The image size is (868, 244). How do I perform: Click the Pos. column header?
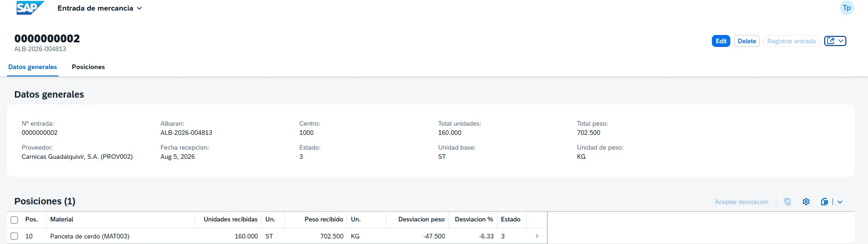click(34, 220)
